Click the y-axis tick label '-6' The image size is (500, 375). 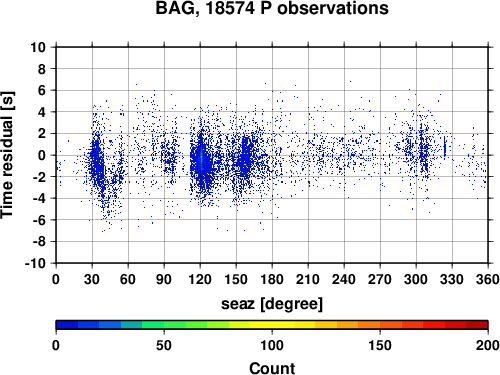click(39, 220)
